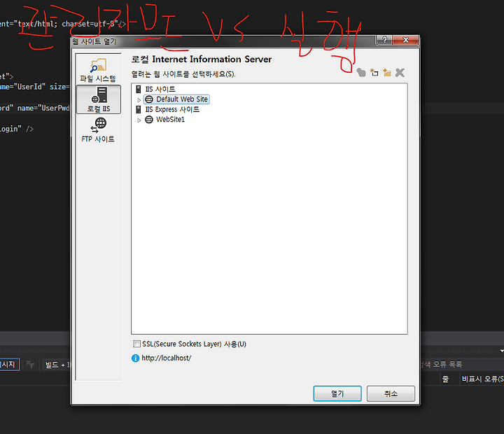The width and height of the screenshot is (504, 434).
Task: Click the first grey site toolbar icon
Action: [x=361, y=73]
